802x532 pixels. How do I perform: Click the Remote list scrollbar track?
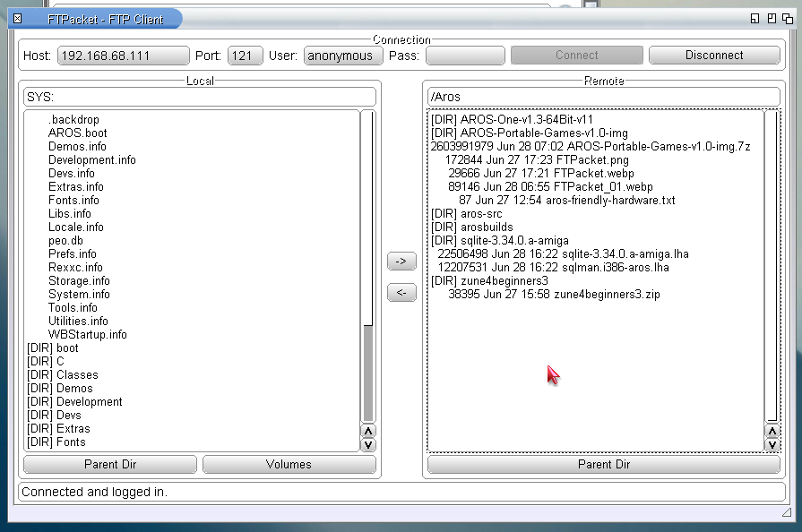772,266
